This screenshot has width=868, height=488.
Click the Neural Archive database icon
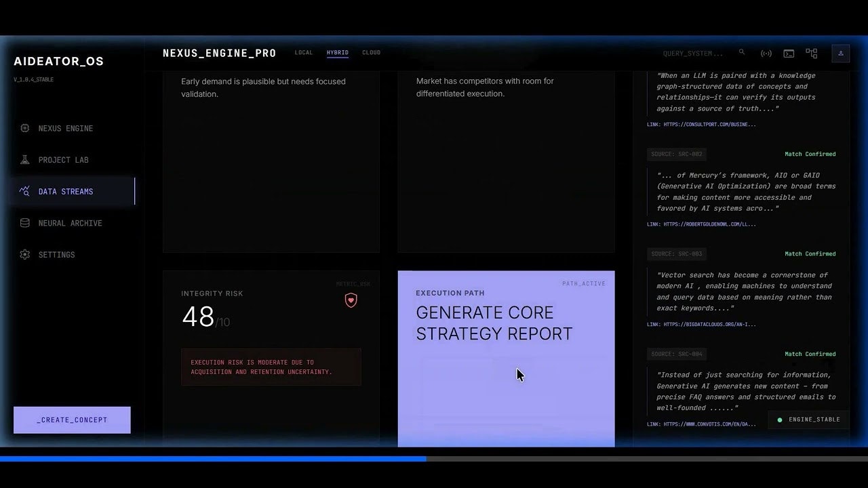coord(25,223)
